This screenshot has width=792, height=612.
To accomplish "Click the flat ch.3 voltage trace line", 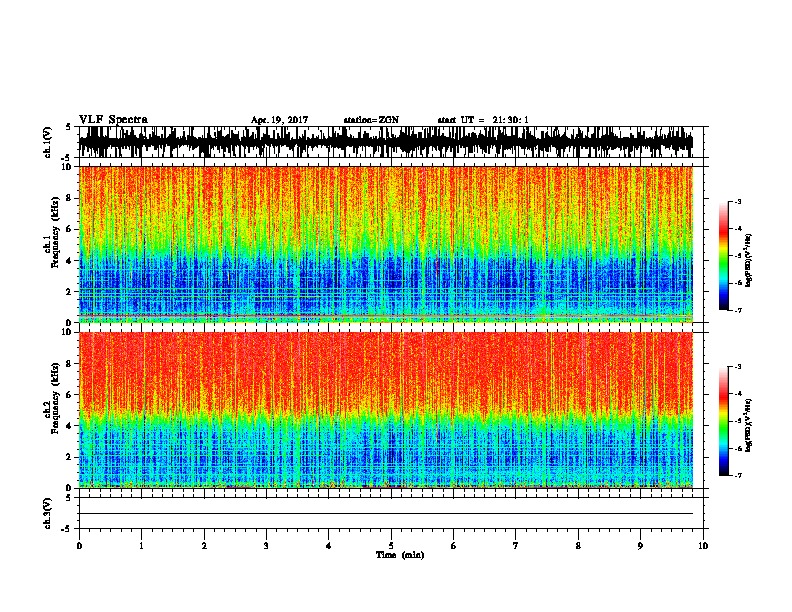I will pos(386,514).
